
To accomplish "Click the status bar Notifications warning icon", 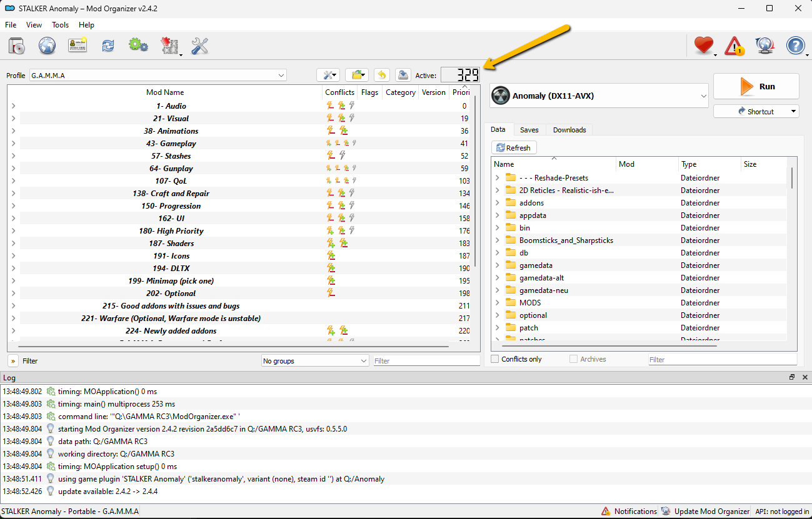I will tap(606, 512).
